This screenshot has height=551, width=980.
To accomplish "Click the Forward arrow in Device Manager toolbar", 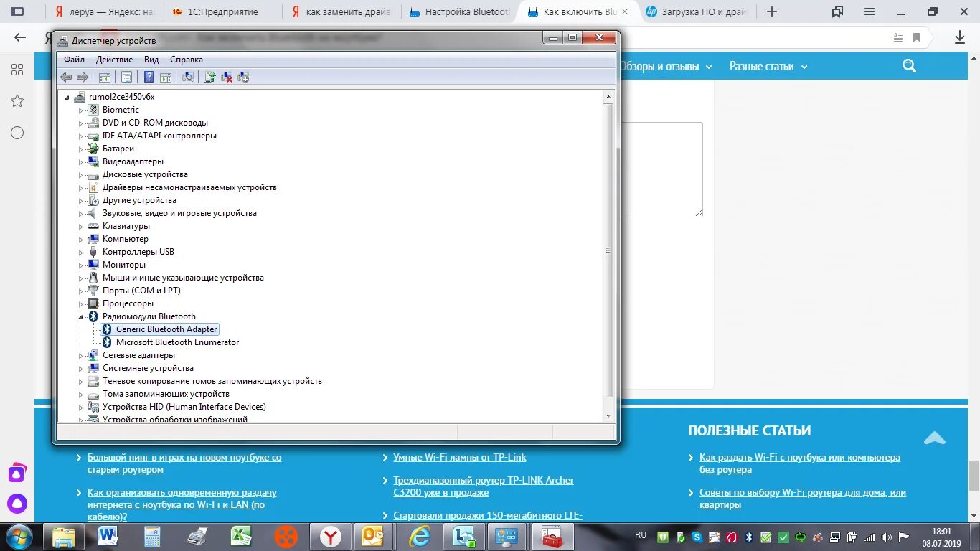I will coord(83,77).
